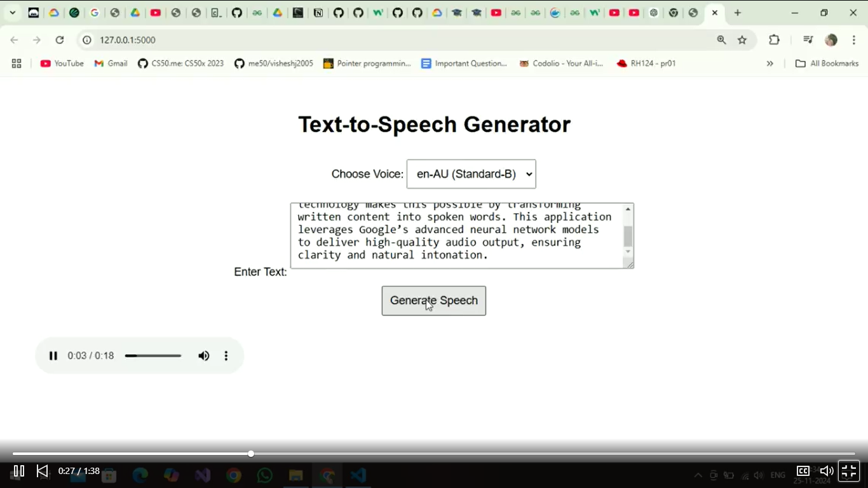Viewport: 868px width, 488px height.
Task: Click inside the Enter Text textarea
Action: click(x=454, y=236)
